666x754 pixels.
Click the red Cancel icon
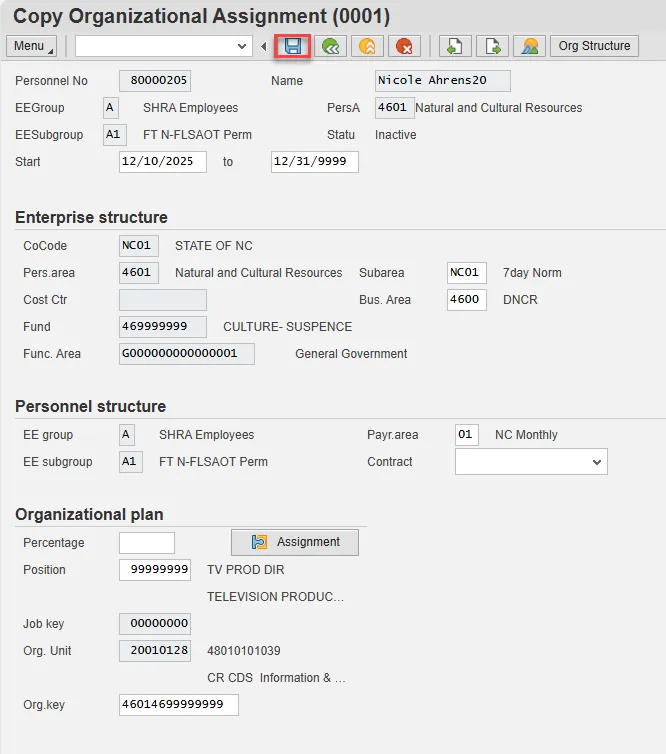[404, 46]
